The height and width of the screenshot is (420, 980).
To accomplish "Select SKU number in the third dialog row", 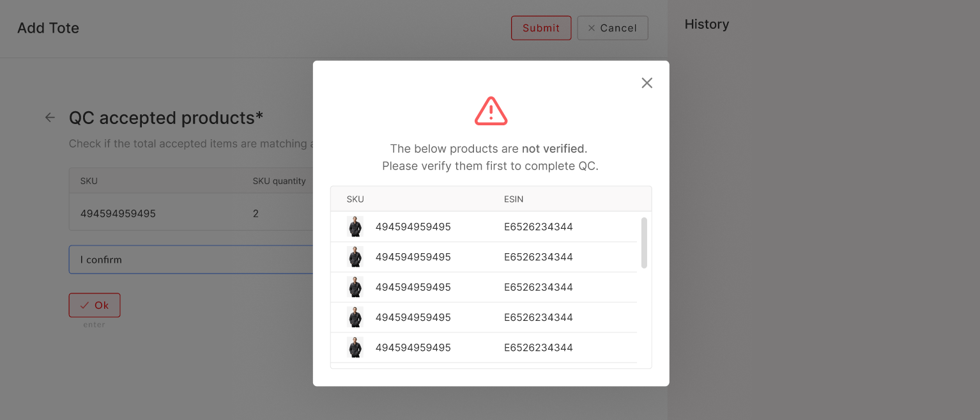I will [x=413, y=287].
